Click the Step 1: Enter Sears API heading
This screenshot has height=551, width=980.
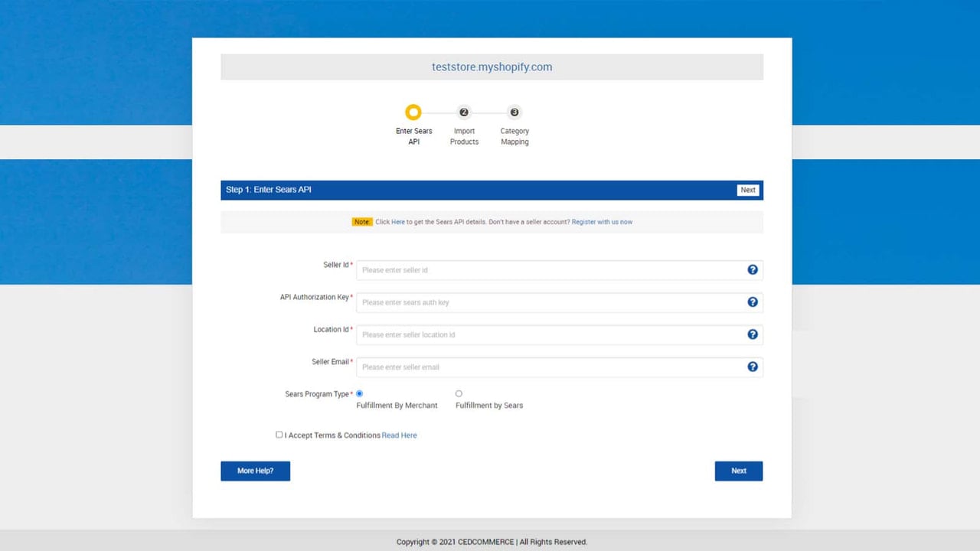(x=269, y=190)
